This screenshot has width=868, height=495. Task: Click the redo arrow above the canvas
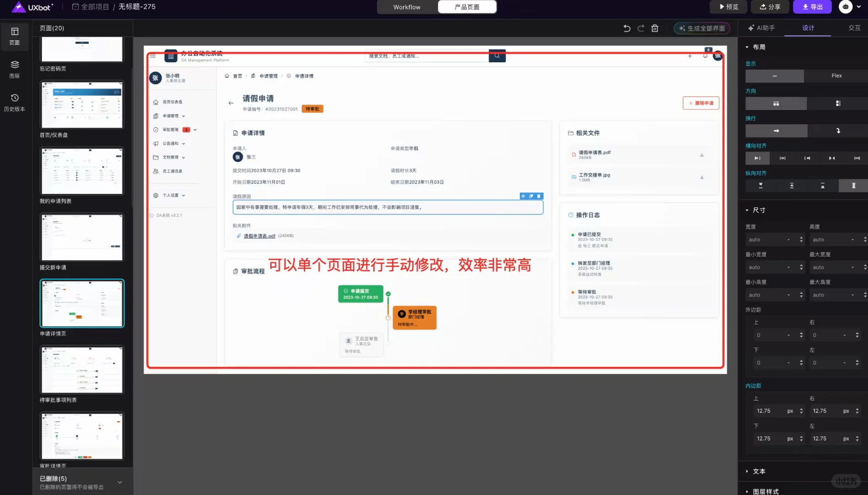[640, 28]
